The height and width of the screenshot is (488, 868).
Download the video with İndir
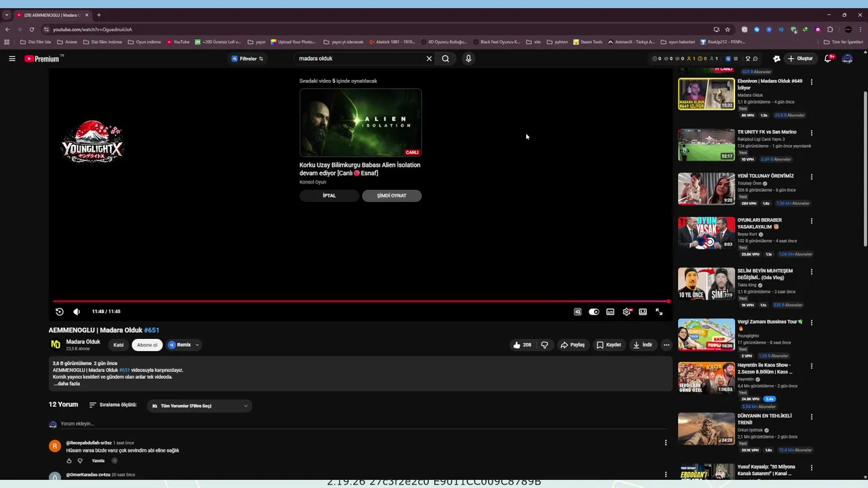(x=643, y=345)
